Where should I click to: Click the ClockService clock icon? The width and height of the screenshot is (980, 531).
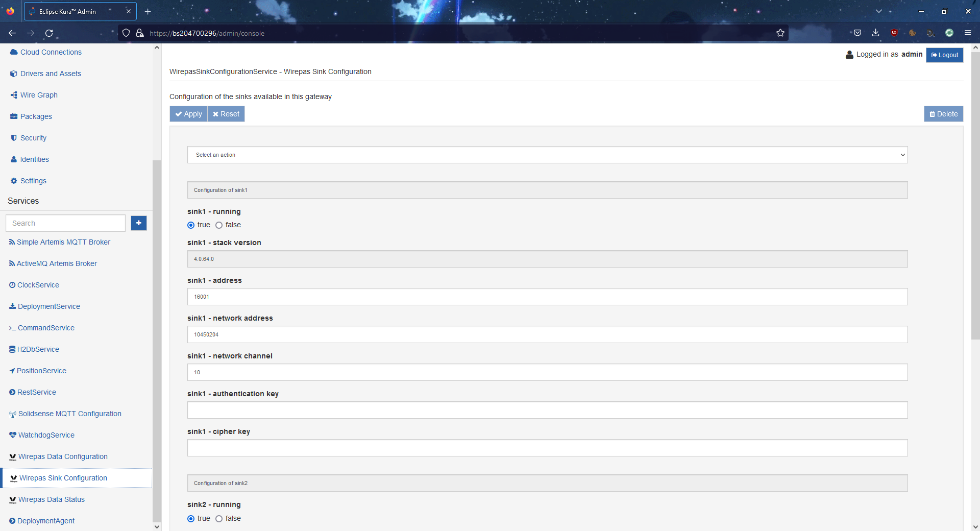[x=12, y=285]
